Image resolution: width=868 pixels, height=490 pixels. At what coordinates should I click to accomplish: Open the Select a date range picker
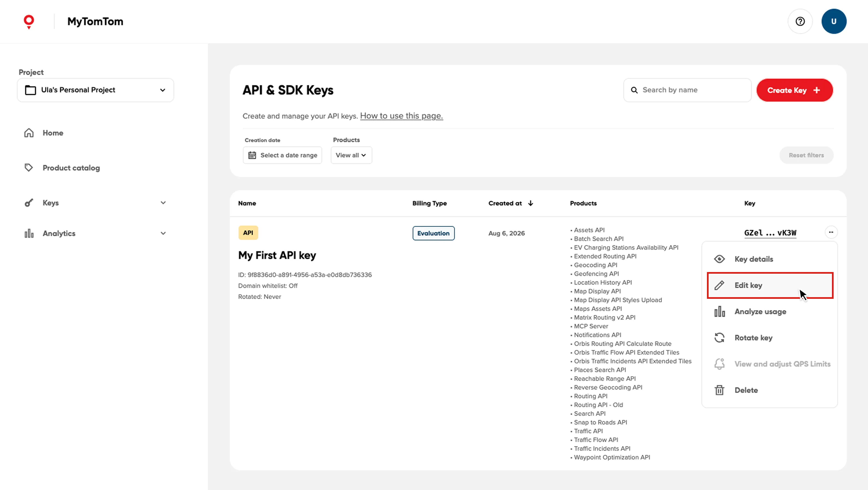[282, 155]
